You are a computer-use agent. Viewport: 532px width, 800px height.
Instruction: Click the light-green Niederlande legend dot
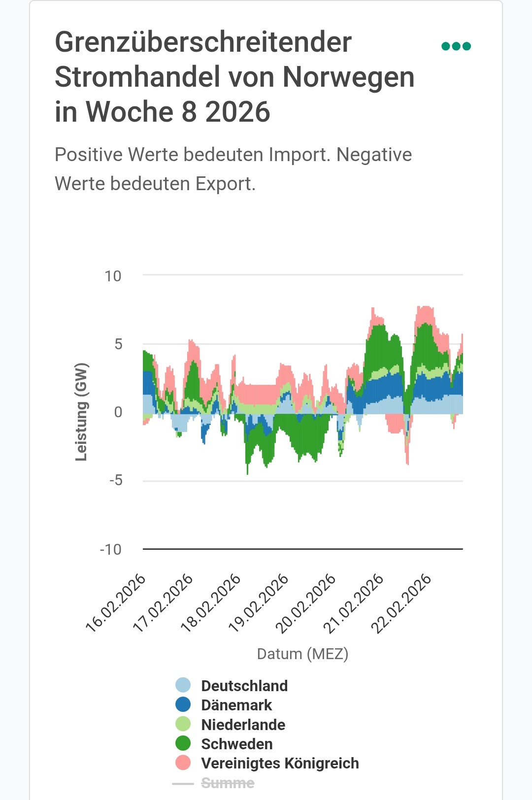click(x=183, y=724)
